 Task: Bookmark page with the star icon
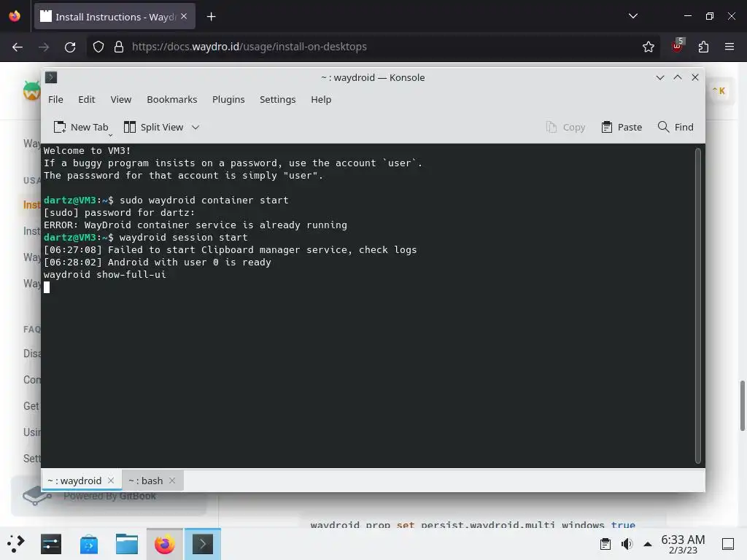[648, 47]
